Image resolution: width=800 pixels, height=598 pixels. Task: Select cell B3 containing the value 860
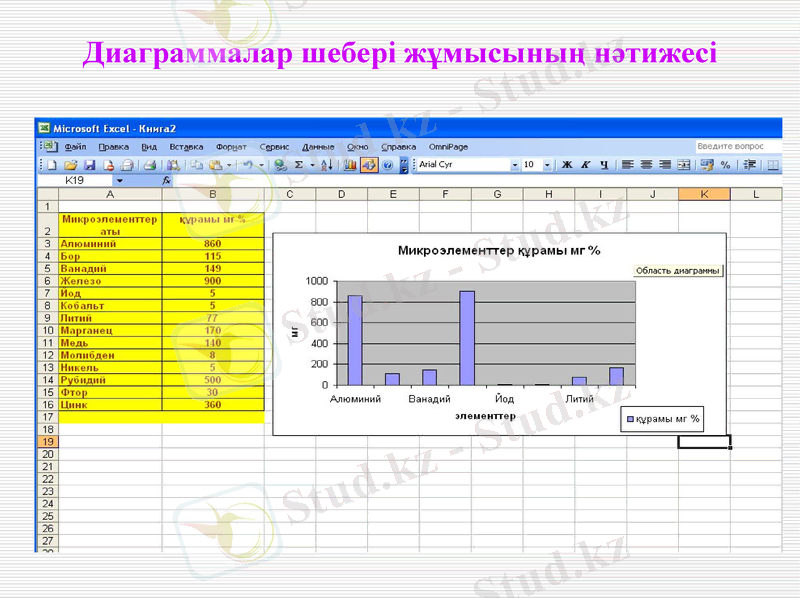[x=214, y=240]
